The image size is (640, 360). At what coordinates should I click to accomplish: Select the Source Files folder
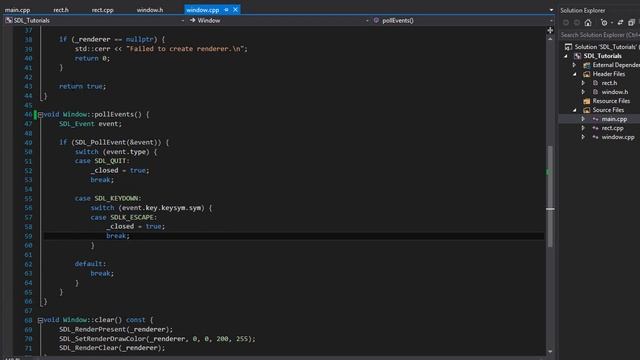(x=608, y=110)
